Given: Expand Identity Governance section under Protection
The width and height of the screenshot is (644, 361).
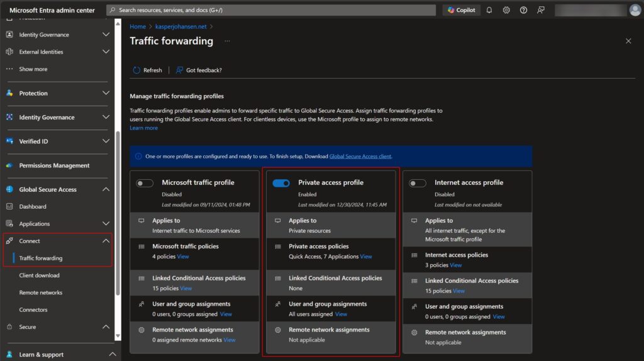Looking at the screenshot, I should (x=106, y=117).
